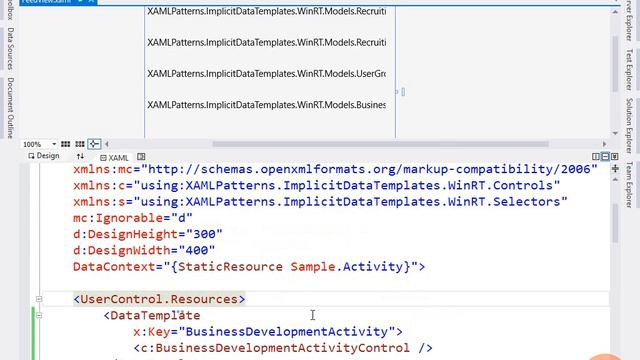Click the xmlns:c Controls namespace line
This screenshot has height=360, width=640.
pos(316,186)
